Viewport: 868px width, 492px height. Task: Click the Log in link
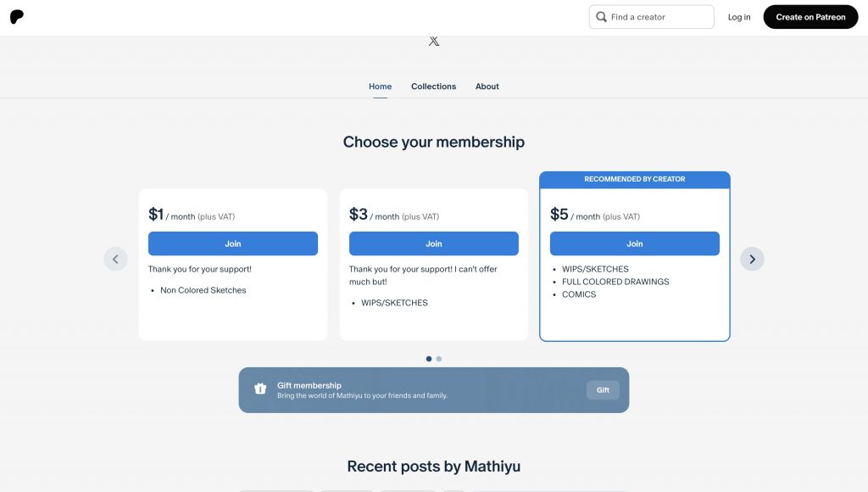point(739,17)
